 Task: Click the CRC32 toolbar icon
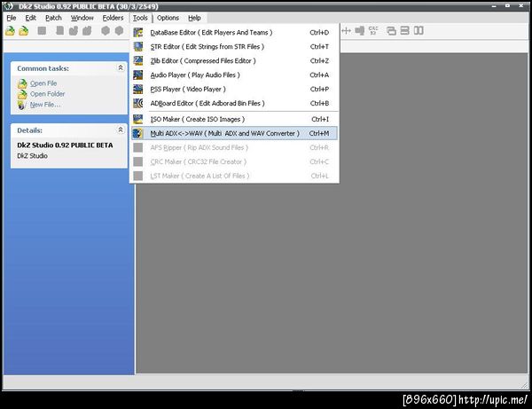point(373,30)
